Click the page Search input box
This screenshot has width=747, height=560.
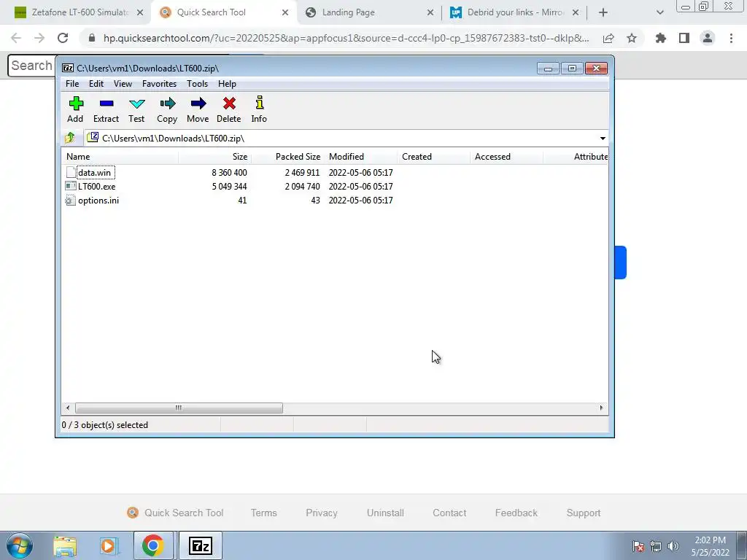tap(31, 65)
